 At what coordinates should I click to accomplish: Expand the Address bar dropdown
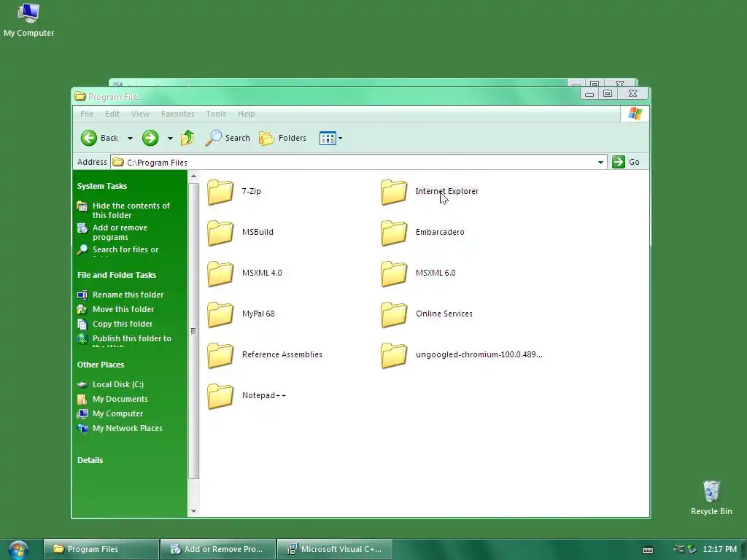click(600, 163)
